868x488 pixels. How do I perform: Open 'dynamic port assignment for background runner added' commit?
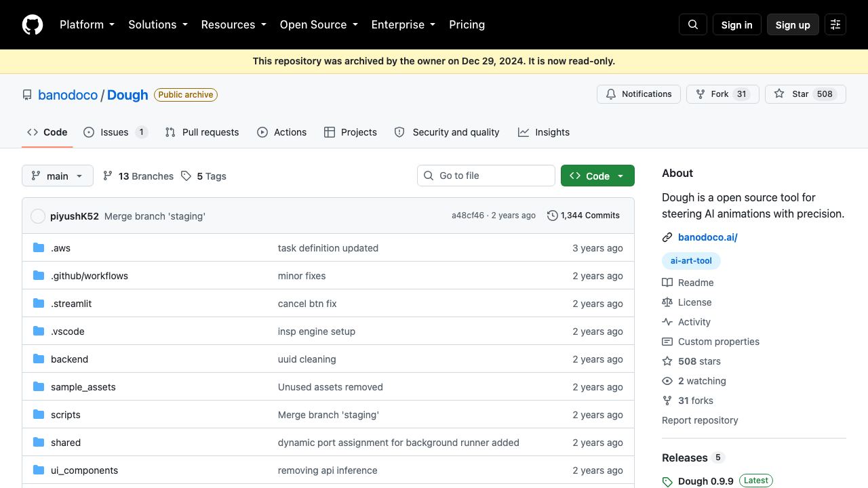[399, 443]
